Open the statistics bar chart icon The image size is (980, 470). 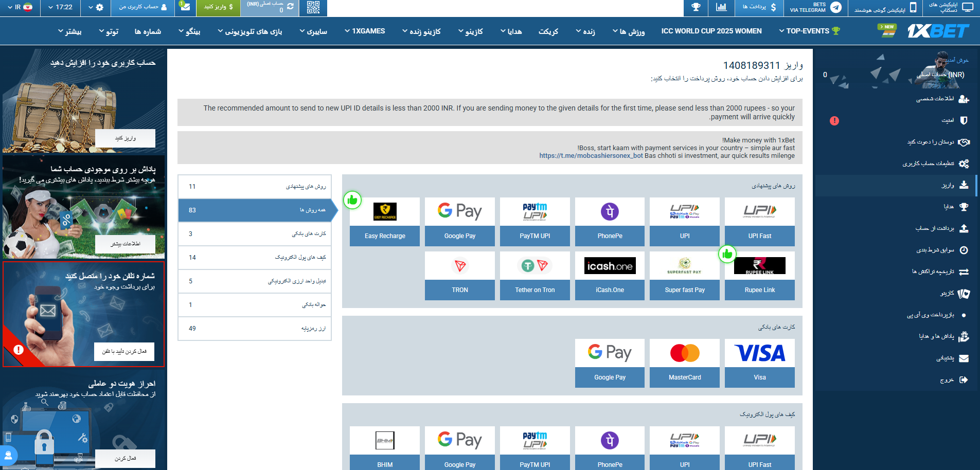pyautogui.click(x=721, y=7)
